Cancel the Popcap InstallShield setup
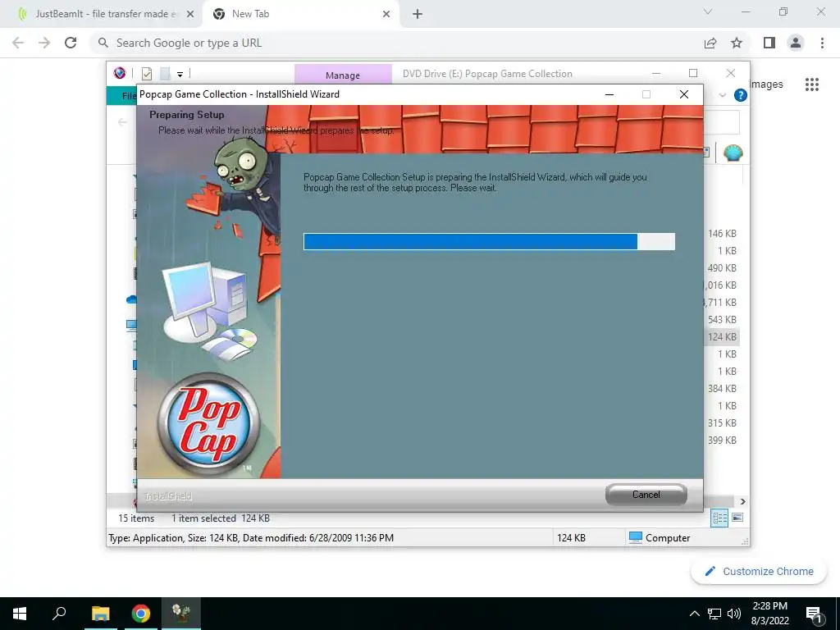 tap(646, 495)
